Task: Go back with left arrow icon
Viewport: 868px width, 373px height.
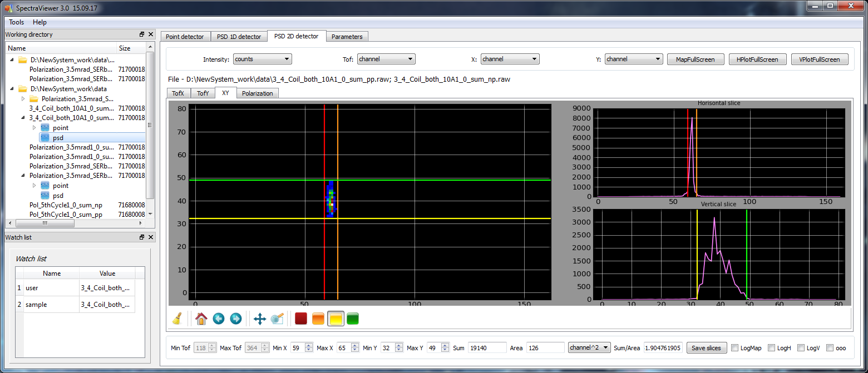Action: (x=219, y=319)
